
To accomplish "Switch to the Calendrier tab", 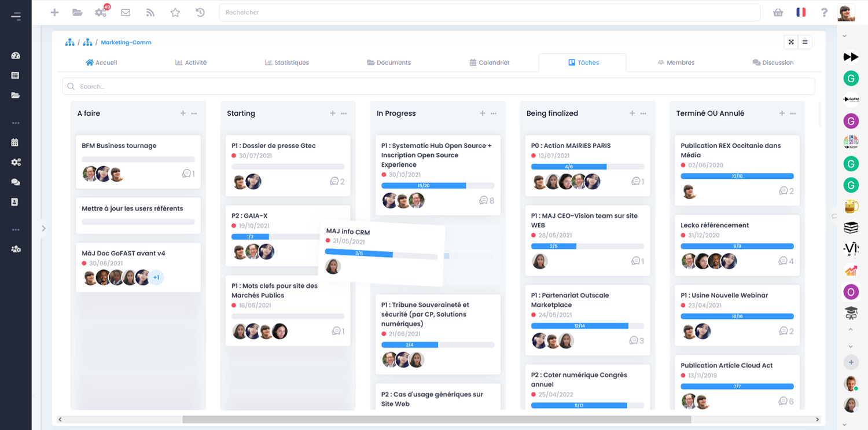I will click(489, 63).
